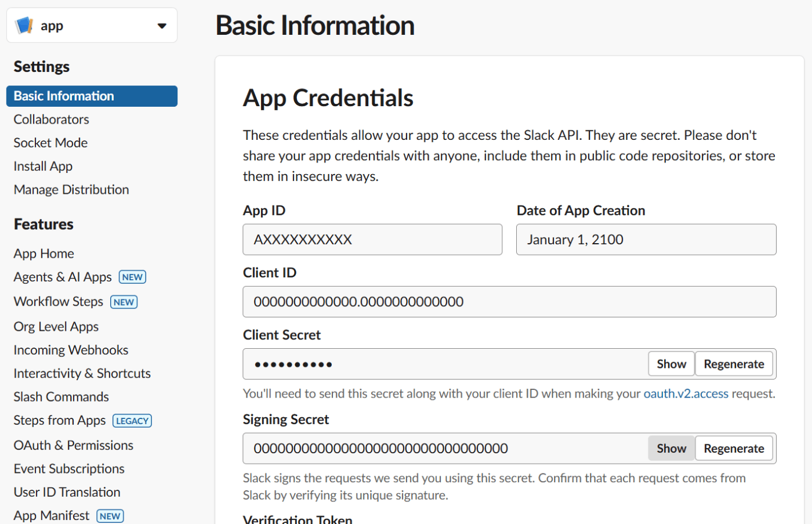812x524 pixels.
Task: Go to Socket Mode settings
Action: 50,143
